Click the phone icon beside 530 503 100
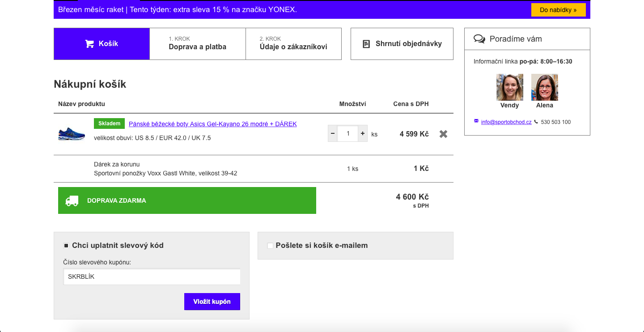Image resolution: width=644 pixels, height=332 pixels. click(536, 122)
